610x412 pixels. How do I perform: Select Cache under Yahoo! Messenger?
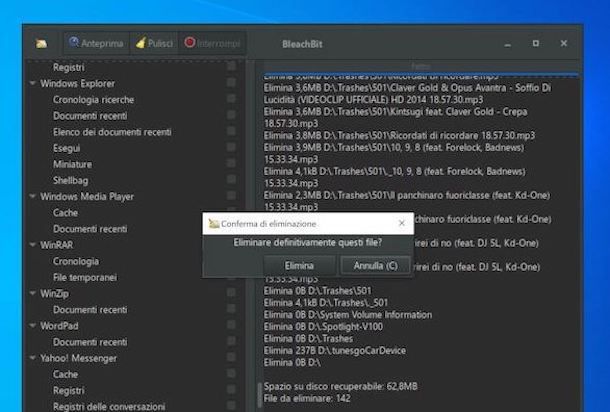pos(65,374)
